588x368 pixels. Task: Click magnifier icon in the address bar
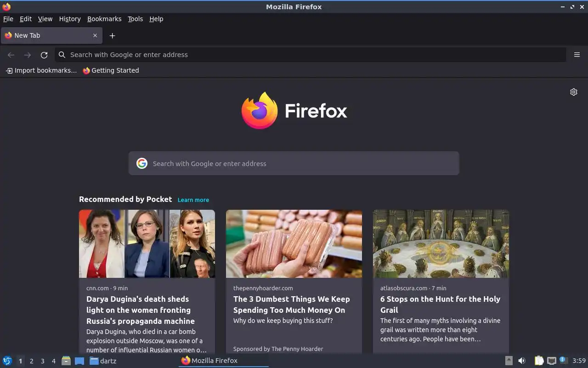(62, 55)
